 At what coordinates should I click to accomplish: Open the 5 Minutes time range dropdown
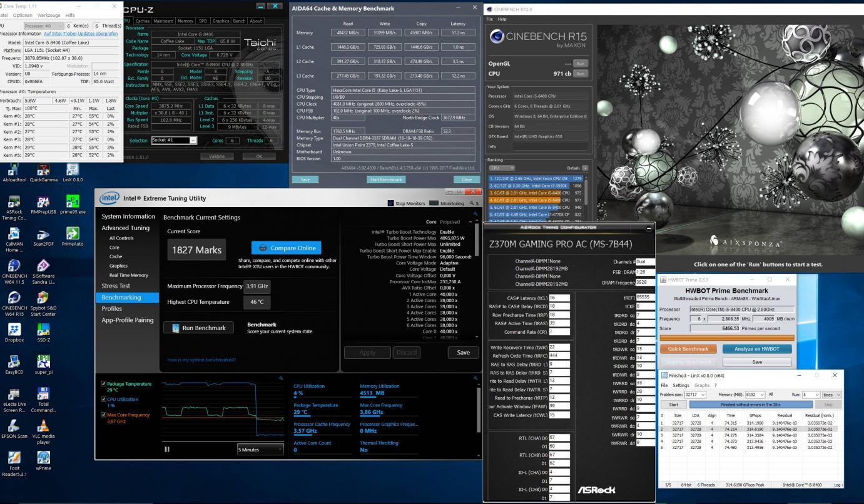pos(260,449)
